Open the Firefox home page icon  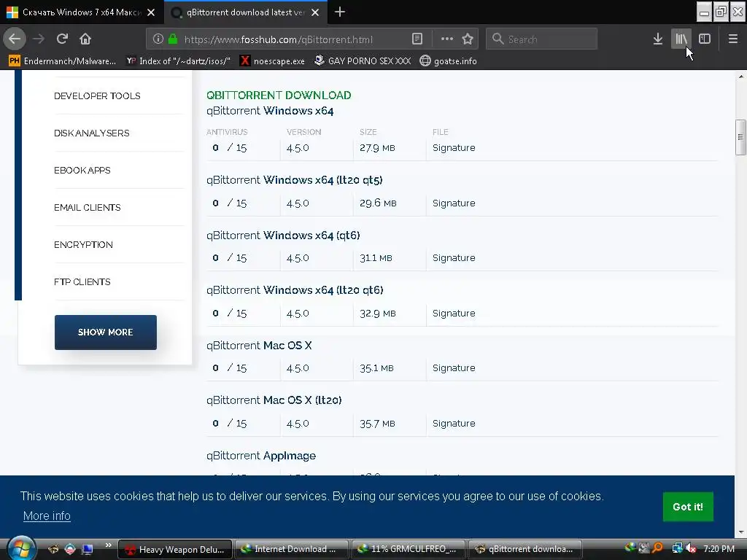coord(85,39)
